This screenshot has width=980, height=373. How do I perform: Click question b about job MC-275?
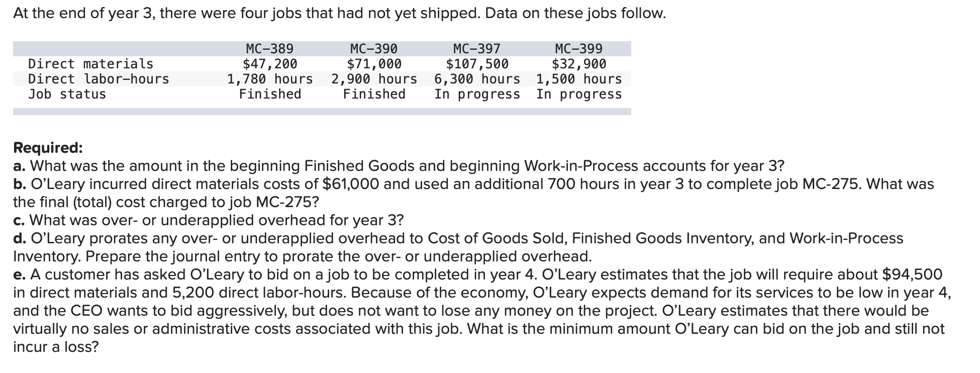[x=473, y=193]
